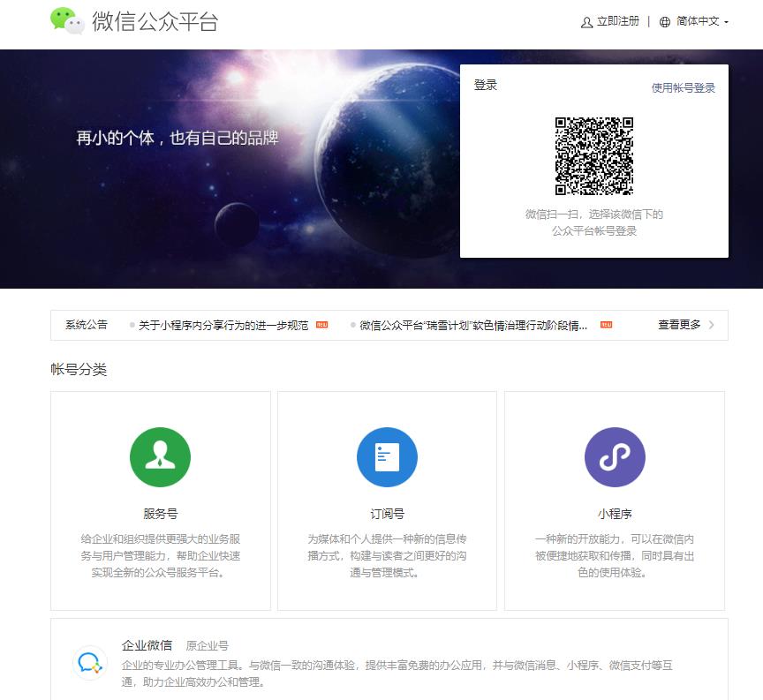Click the blue 订阅号 document icon
Viewport: 763px width, 700px height.
coord(388,457)
